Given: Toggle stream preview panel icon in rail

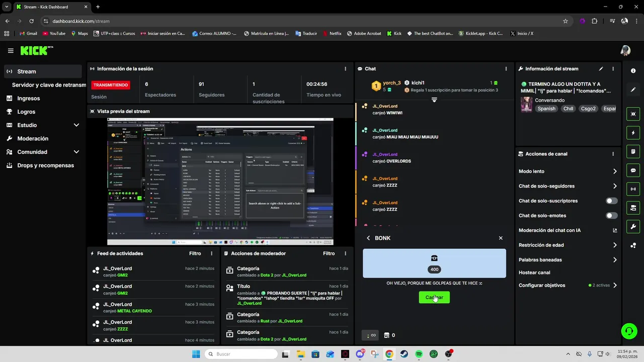Looking at the screenshot, I should pos(633,114).
